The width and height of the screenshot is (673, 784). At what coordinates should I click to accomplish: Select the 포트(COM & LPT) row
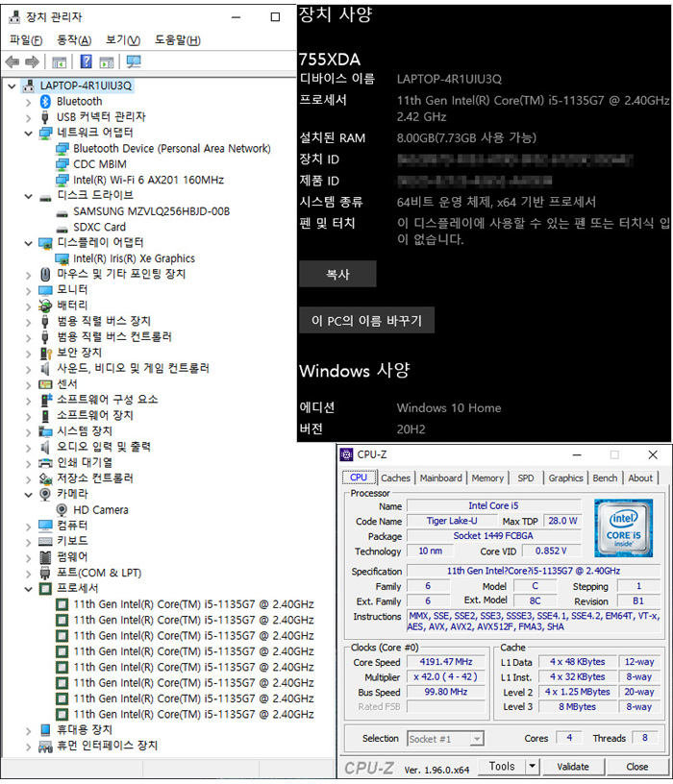click(x=99, y=573)
